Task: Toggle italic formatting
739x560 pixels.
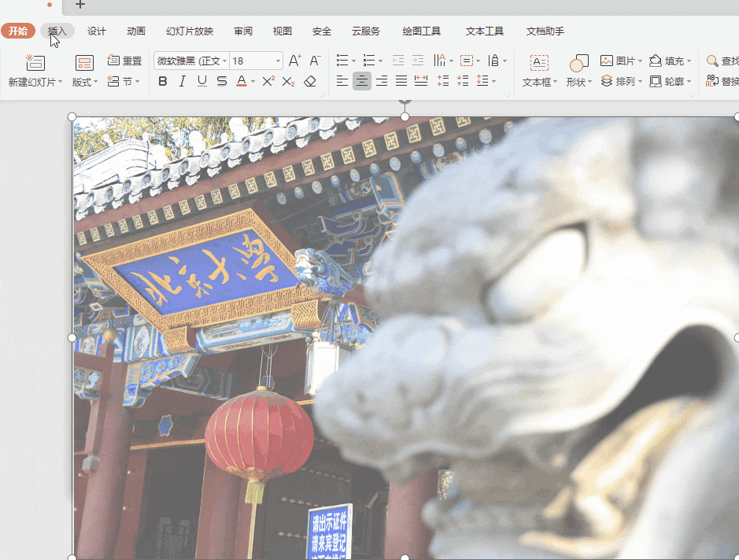Action: 183,81
